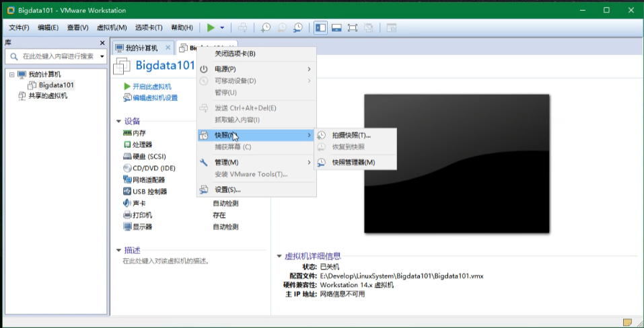Choose 设置(S)... in context menu
Image resolution: width=644 pixels, height=328 pixels.
click(x=256, y=190)
